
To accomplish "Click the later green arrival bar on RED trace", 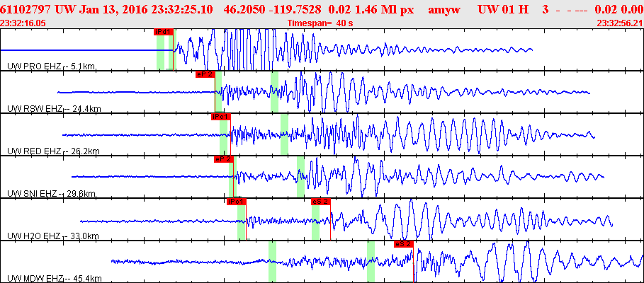I will click(x=284, y=134).
